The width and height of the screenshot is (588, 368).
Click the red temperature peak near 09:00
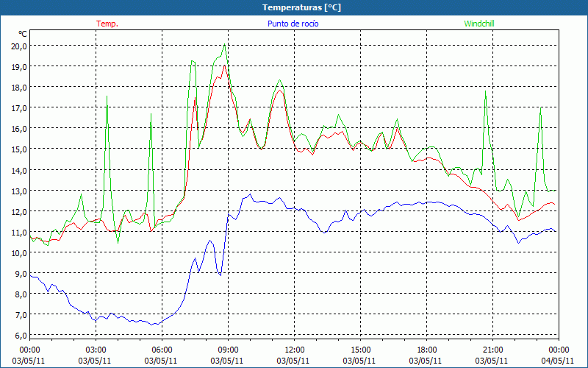point(224,66)
